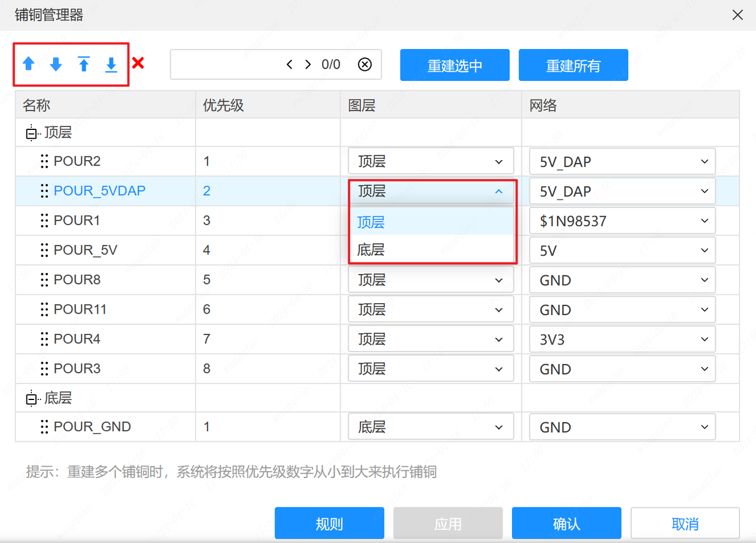Open GND net dropdown for POUR_GND
The height and width of the screenshot is (543, 756).
623,427
